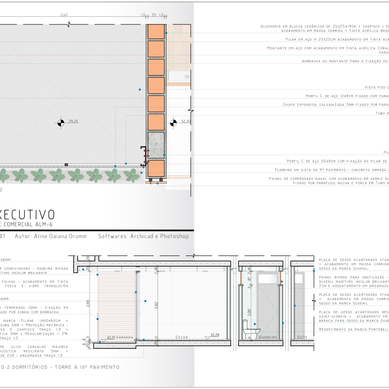
Task: Click the level marker symbol beside 29,25
Action: [61, 122]
